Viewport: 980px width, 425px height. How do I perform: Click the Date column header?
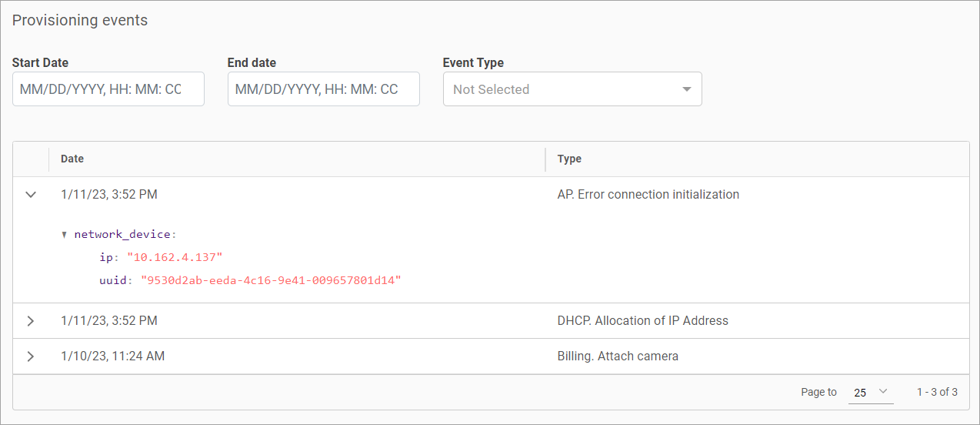(x=72, y=159)
